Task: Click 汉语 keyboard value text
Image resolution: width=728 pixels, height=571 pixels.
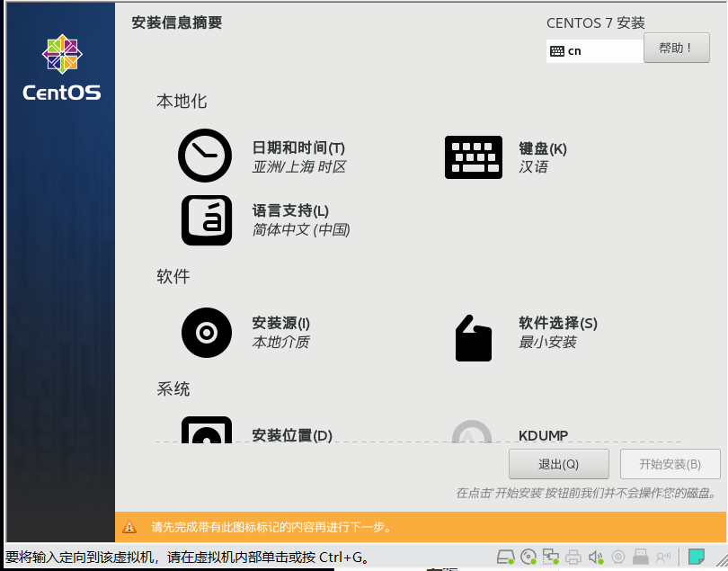Action: (533, 166)
